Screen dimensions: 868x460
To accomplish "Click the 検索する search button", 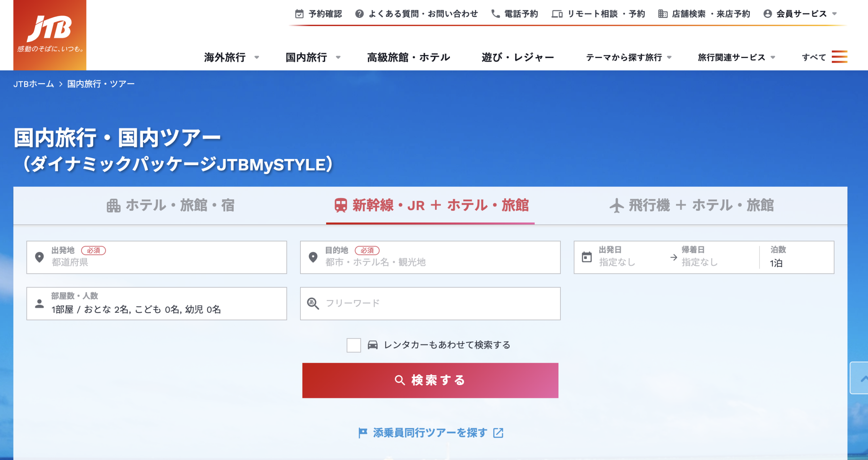I will tap(430, 380).
